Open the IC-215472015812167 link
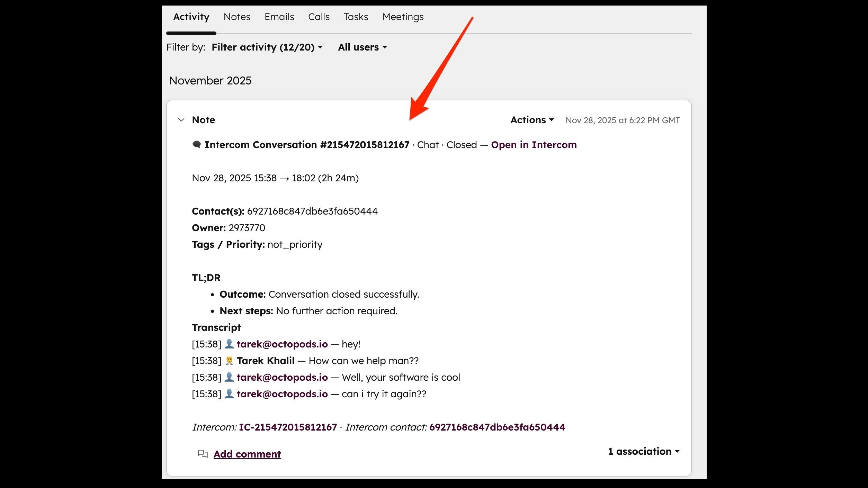Image resolution: width=868 pixels, height=488 pixels. pos(288,427)
